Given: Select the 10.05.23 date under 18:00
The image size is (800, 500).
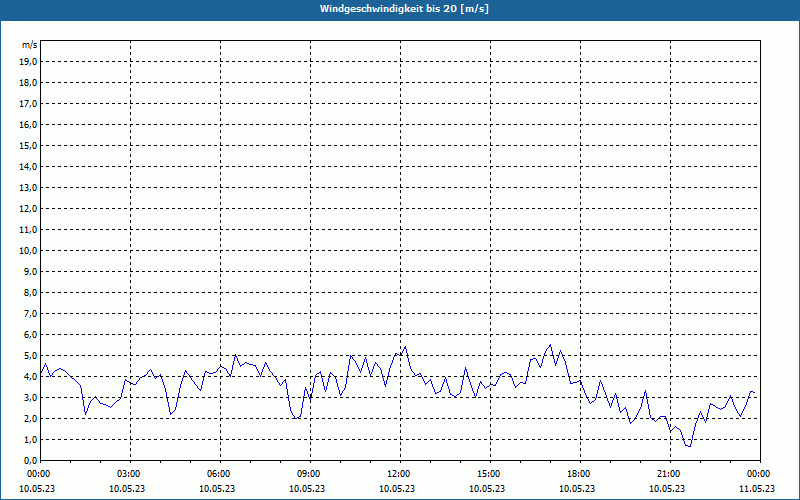Looking at the screenshot, I should tap(577, 488).
